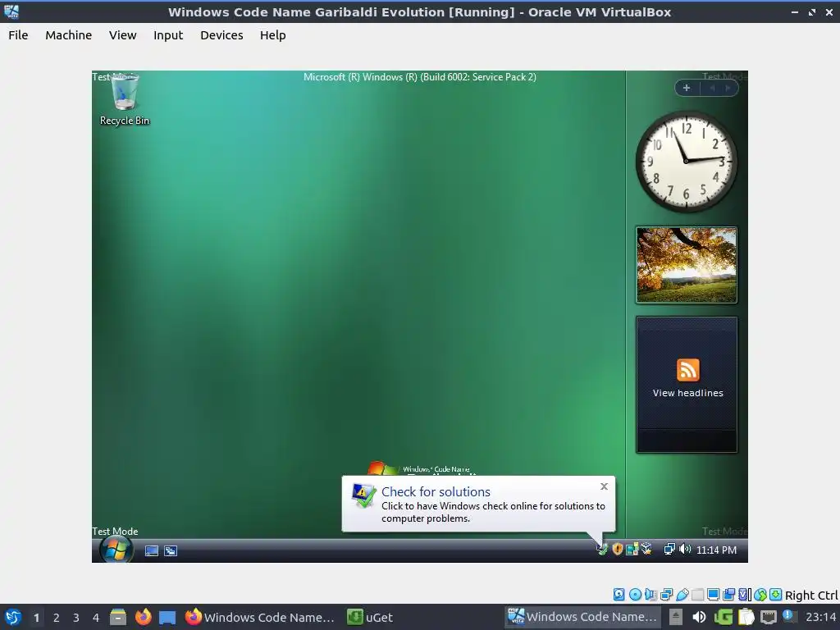Screen dimensions: 840x630
Task: Switch to workspace 2
Action: 57,618
